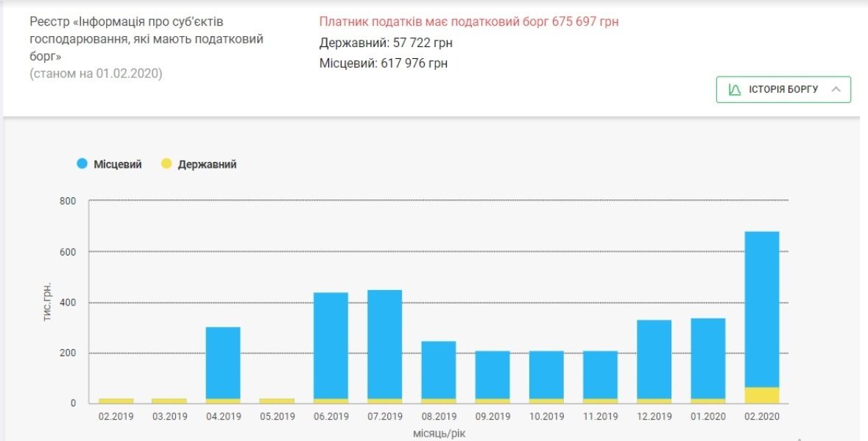
Task: Click the 03.2019 axis label
Action: [x=169, y=417]
